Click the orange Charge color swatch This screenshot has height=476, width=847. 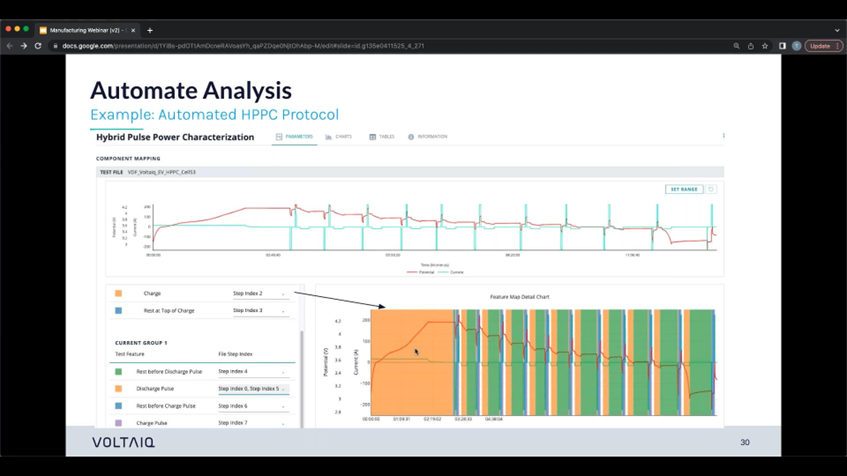click(118, 293)
